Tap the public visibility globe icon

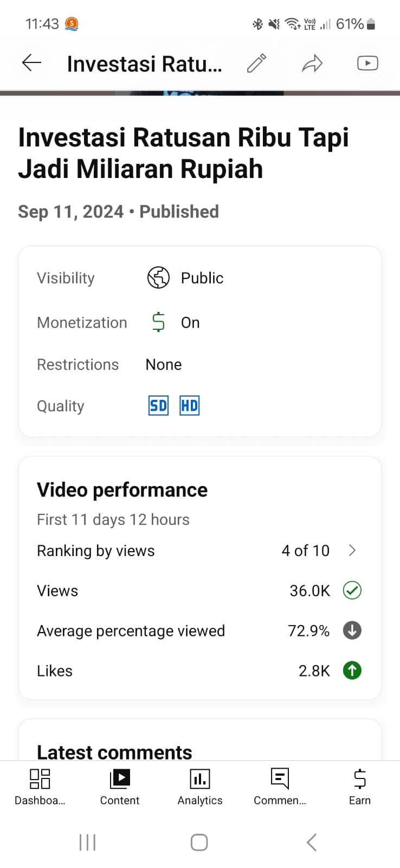(158, 278)
